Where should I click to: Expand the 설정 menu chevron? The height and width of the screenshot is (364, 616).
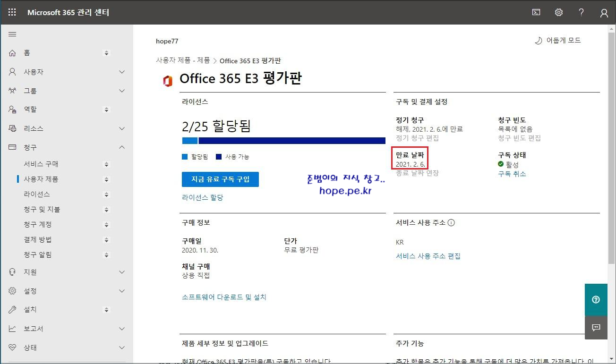tap(122, 291)
